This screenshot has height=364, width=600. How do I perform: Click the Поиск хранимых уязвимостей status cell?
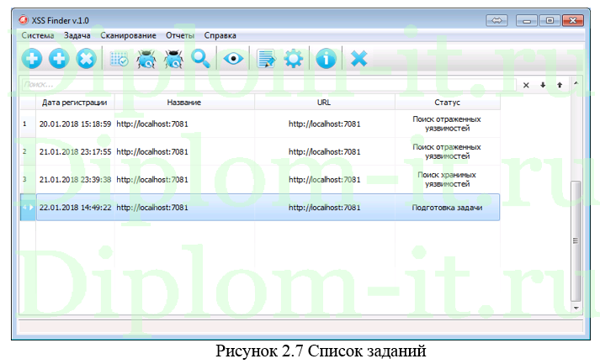(x=448, y=180)
